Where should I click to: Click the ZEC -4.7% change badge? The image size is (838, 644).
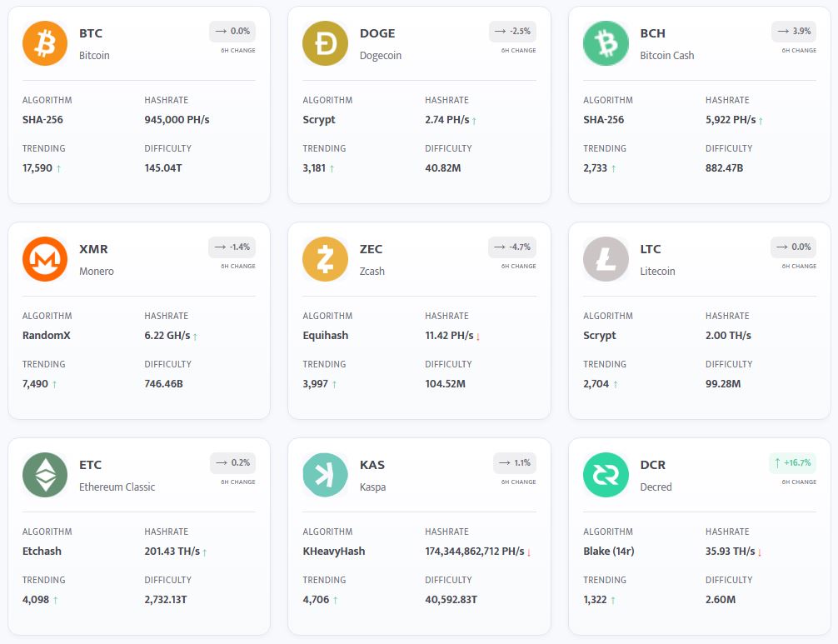[x=512, y=247]
